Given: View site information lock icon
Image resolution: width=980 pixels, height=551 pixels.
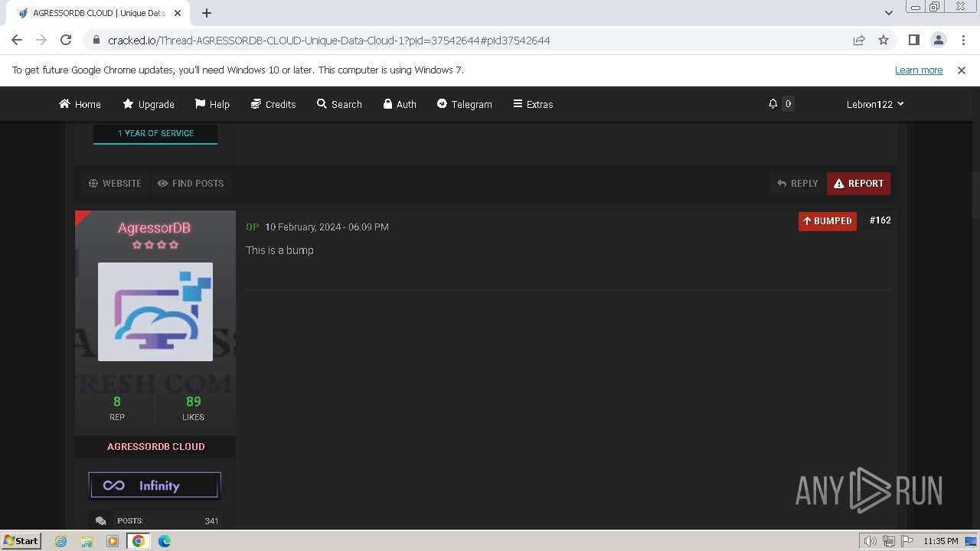Looking at the screenshot, I should pos(96,40).
